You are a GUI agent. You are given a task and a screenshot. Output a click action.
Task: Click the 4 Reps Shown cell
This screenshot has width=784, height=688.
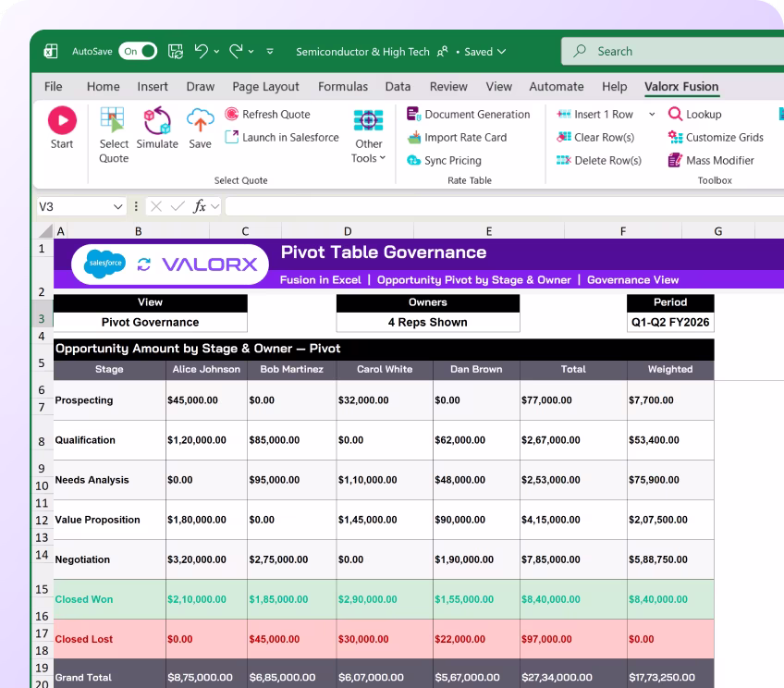pos(427,322)
